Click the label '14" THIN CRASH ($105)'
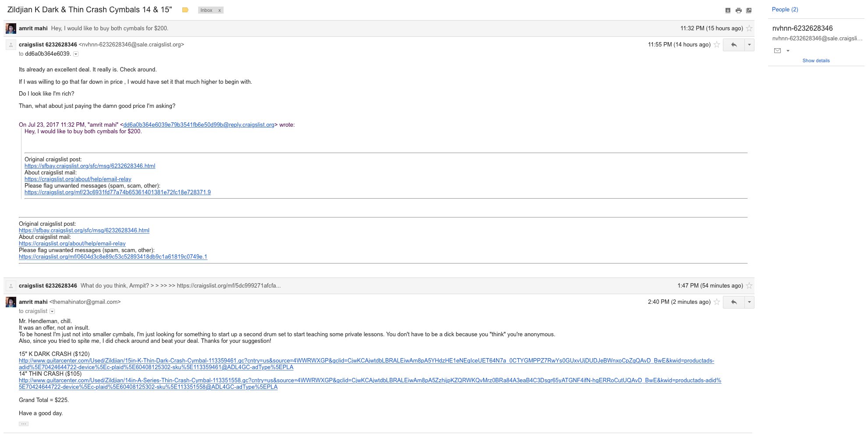868x434 pixels. tap(50, 374)
